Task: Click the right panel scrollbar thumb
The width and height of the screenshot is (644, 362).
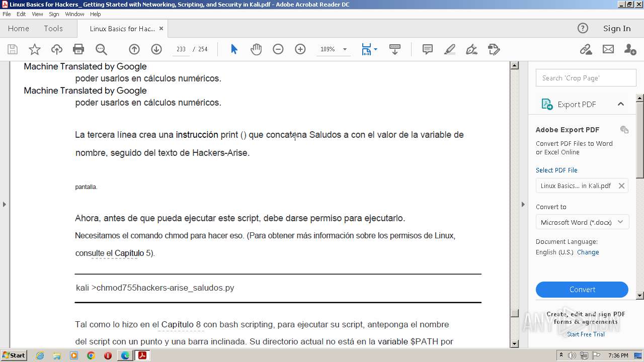Action: pyautogui.click(x=640, y=139)
